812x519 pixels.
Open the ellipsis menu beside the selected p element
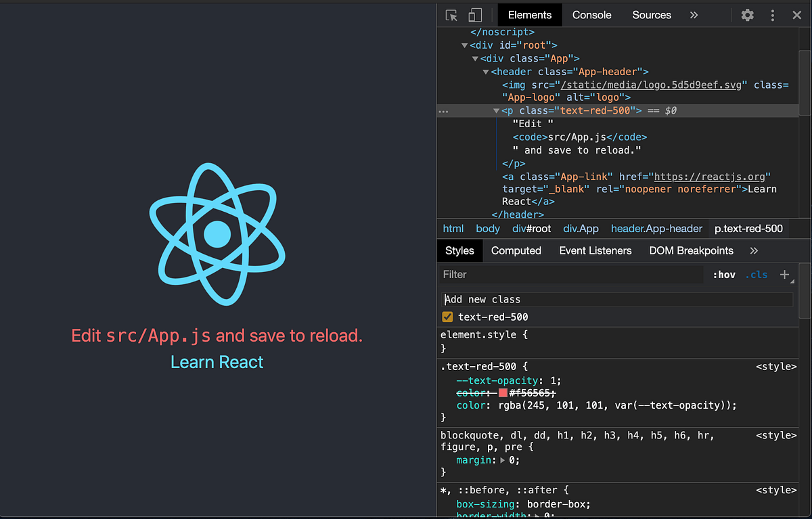click(443, 110)
